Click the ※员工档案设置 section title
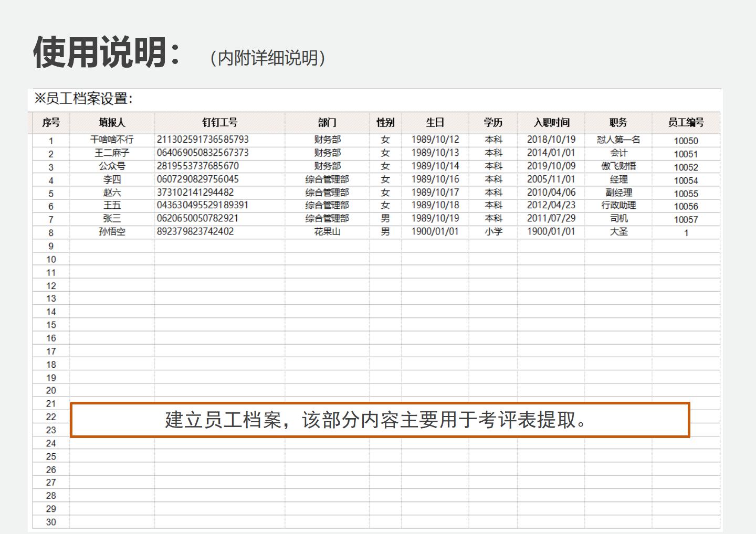Viewport: 756px width, 534px height. pos(83,99)
